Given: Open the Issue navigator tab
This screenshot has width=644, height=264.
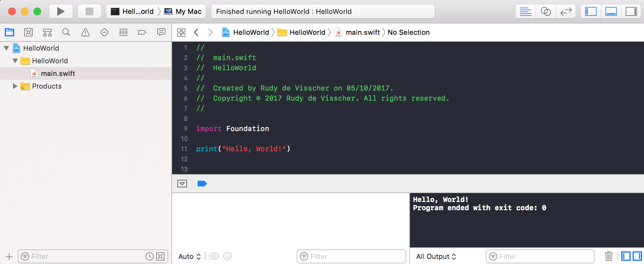Looking at the screenshot, I should [x=85, y=32].
